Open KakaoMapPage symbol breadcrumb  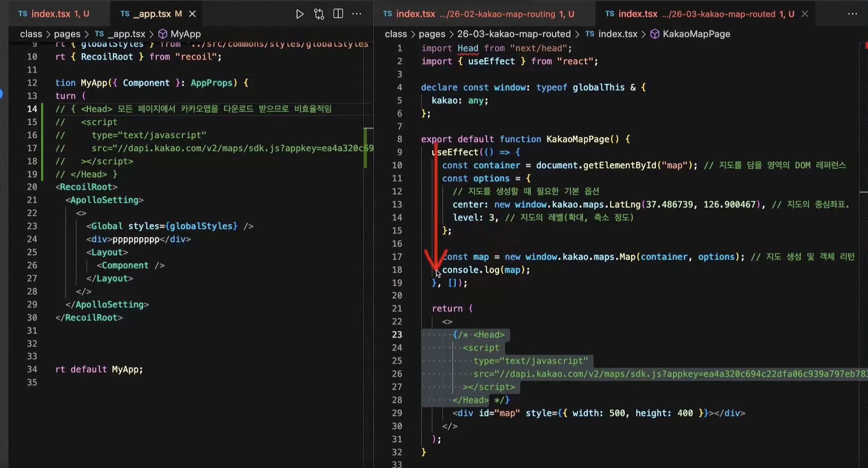[690, 34]
